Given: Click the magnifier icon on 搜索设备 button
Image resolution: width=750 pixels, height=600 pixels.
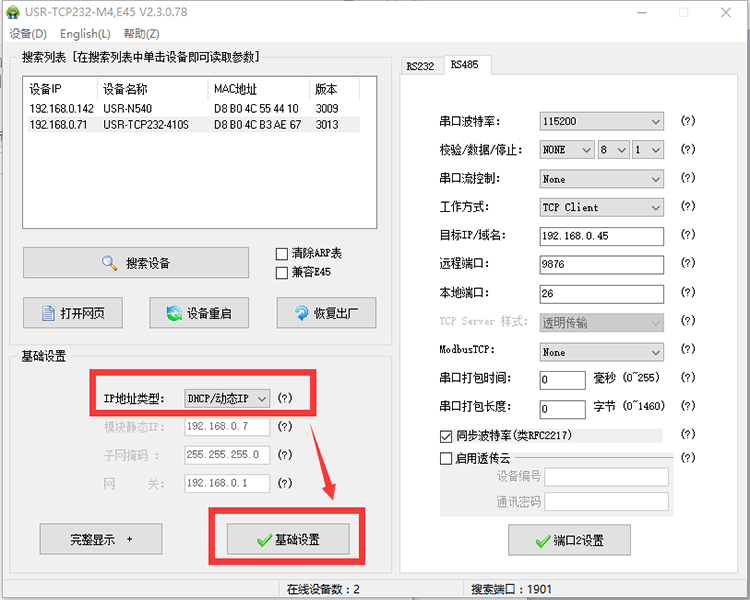Looking at the screenshot, I should click(110, 263).
